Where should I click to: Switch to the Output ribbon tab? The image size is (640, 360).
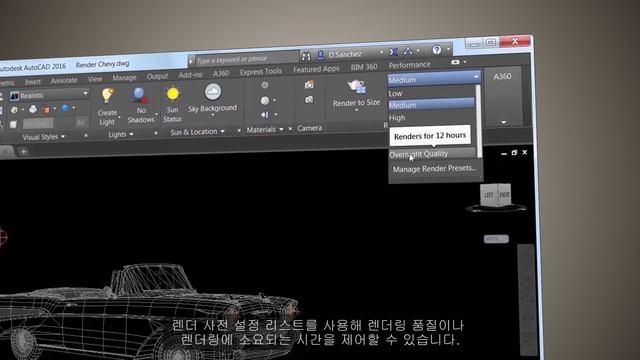coord(157,76)
